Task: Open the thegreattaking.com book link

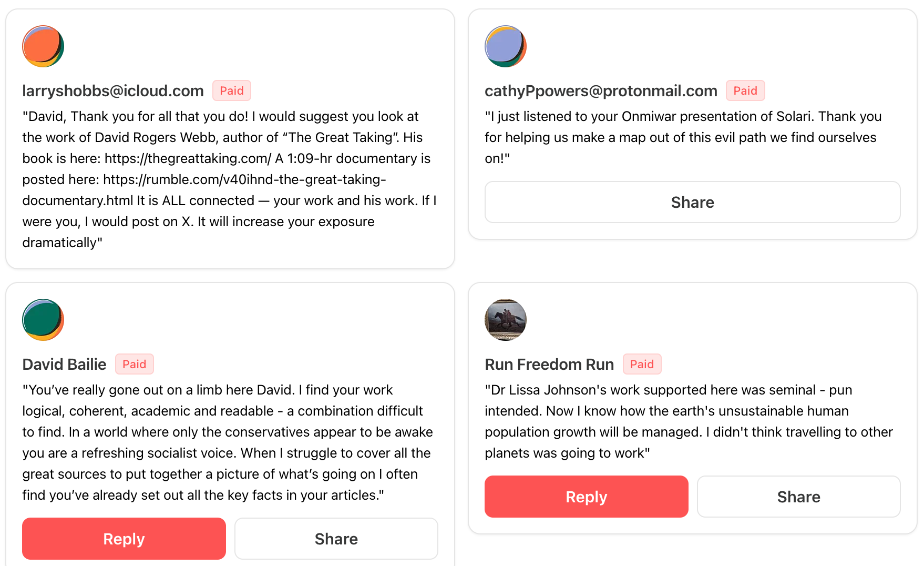Action: 188,158
